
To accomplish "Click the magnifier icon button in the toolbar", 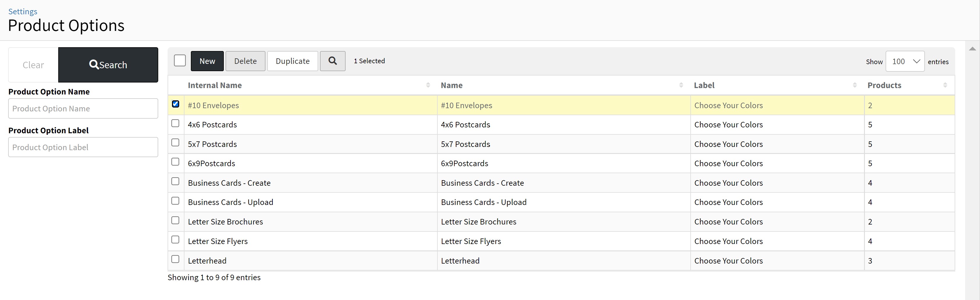I will 332,61.
